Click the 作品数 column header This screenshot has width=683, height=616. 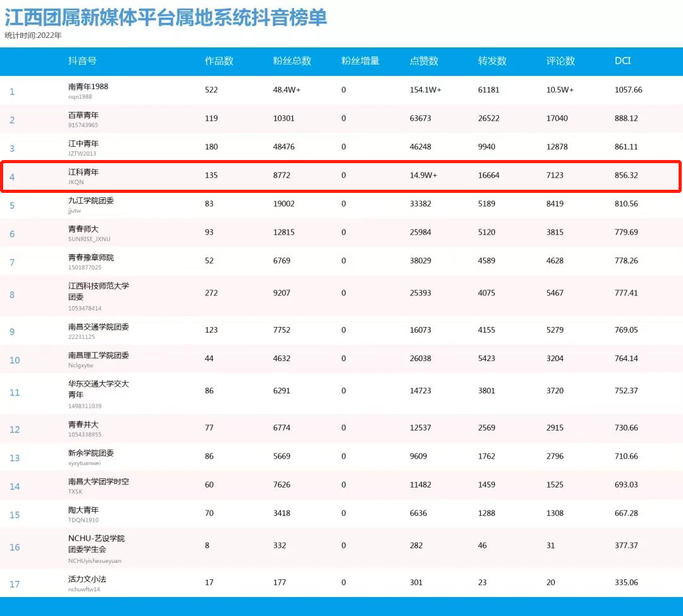(219, 61)
